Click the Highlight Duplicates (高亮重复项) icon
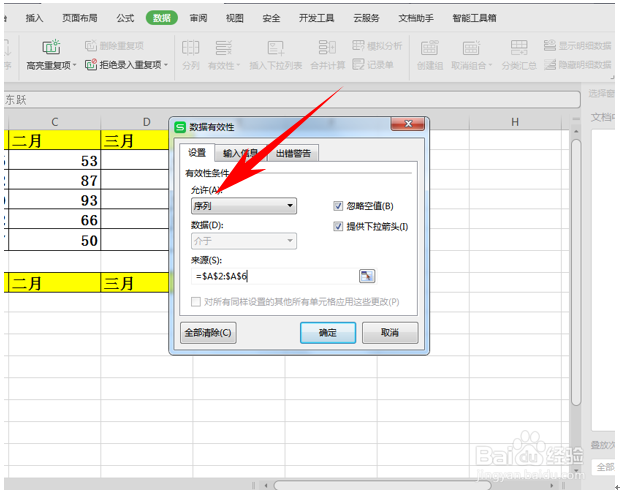Screen dimensions: 620x497 click(51, 47)
